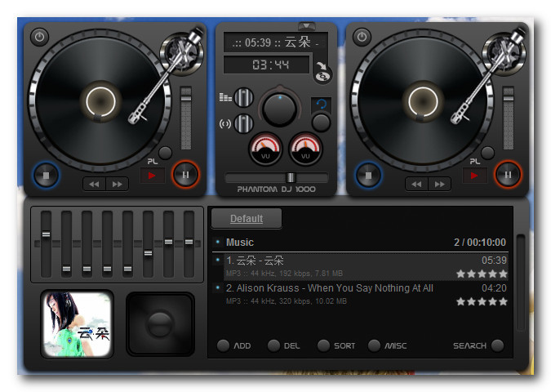551x392 pixels.
Task: Click the sixth equalizer band slider handle
Action: pos(149,253)
